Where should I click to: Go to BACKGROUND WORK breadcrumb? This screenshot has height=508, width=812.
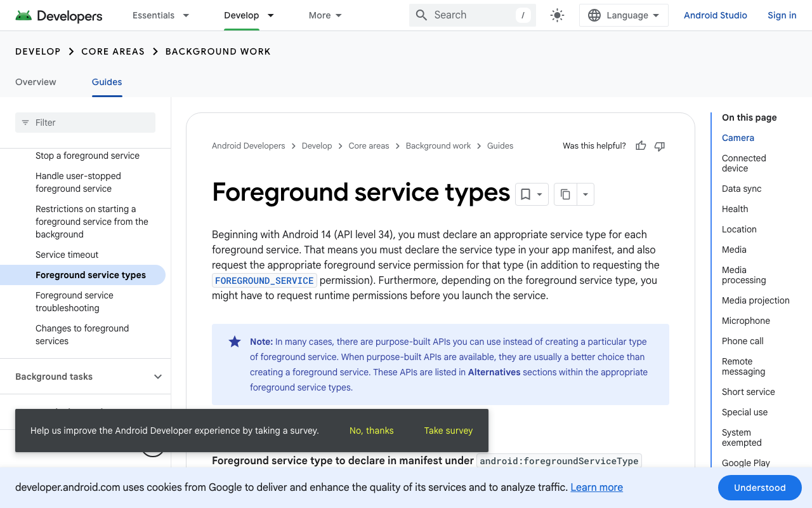click(218, 51)
